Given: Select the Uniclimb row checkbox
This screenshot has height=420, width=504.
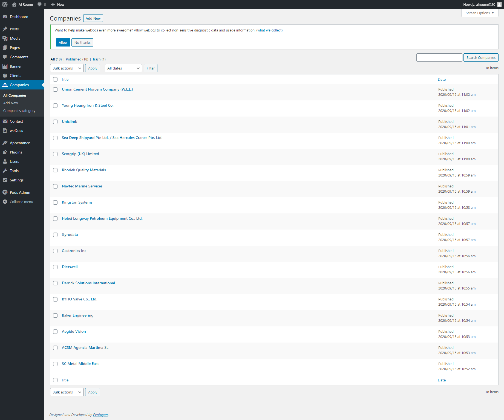Looking at the screenshot, I should click(x=55, y=122).
